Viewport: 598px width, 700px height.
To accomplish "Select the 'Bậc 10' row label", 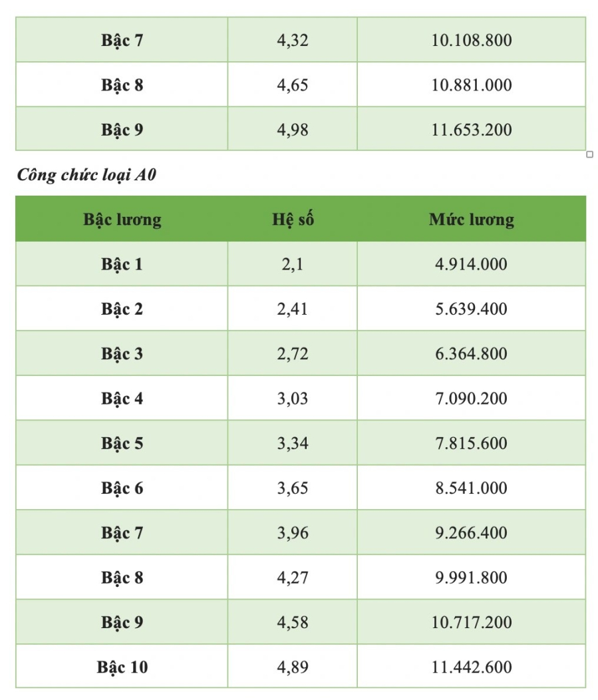I will click(x=122, y=667).
